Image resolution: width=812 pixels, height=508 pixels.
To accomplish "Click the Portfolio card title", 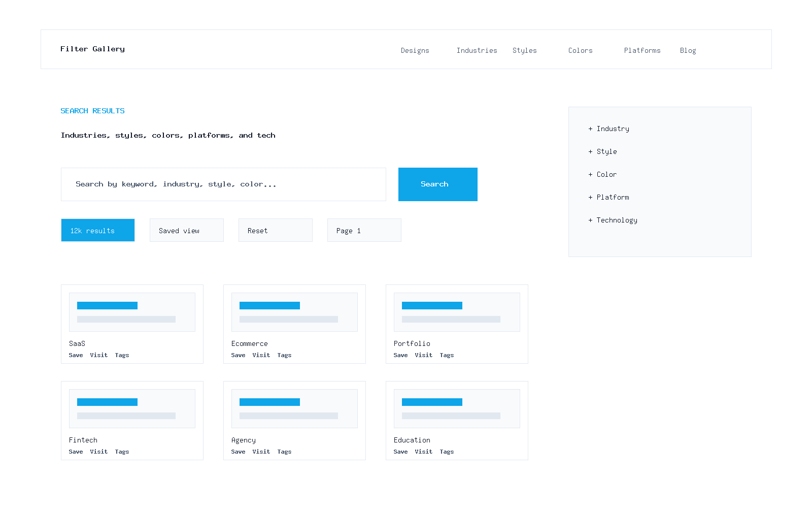I will (x=412, y=343).
